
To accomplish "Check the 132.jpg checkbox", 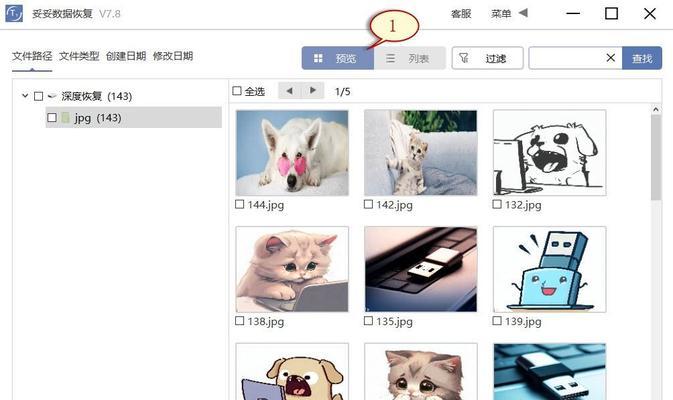I will 497,204.
